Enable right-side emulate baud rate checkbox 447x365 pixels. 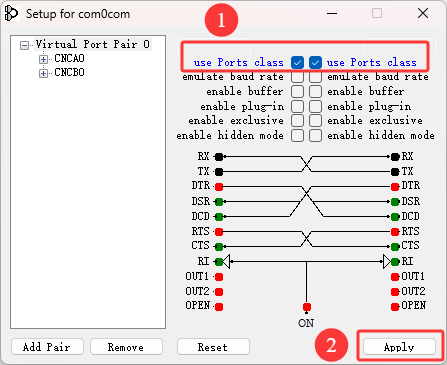tap(315, 77)
